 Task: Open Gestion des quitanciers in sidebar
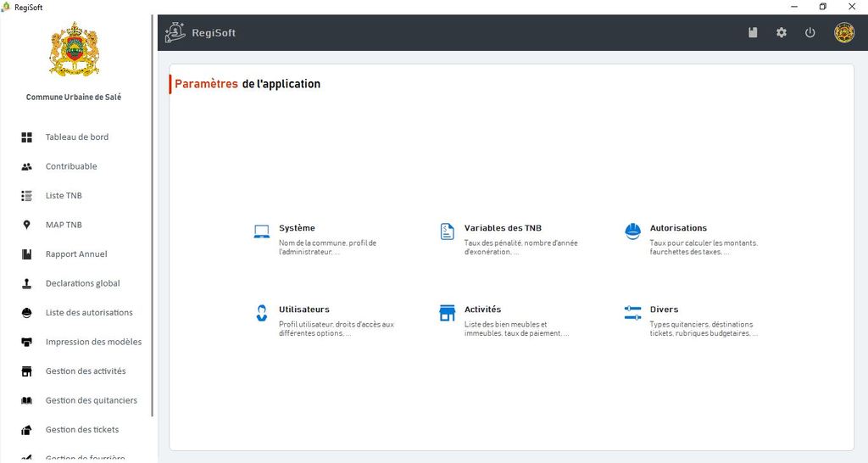pos(91,400)
